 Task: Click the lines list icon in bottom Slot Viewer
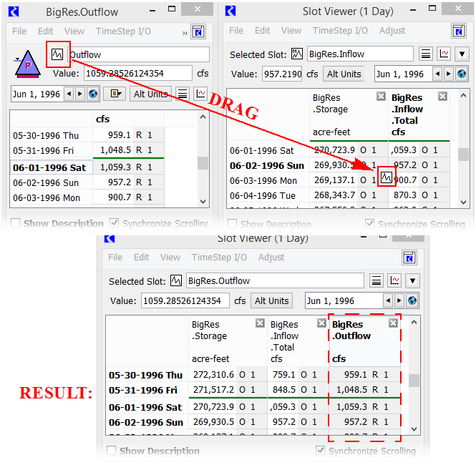pyautogui.click(x=376, y=281)
